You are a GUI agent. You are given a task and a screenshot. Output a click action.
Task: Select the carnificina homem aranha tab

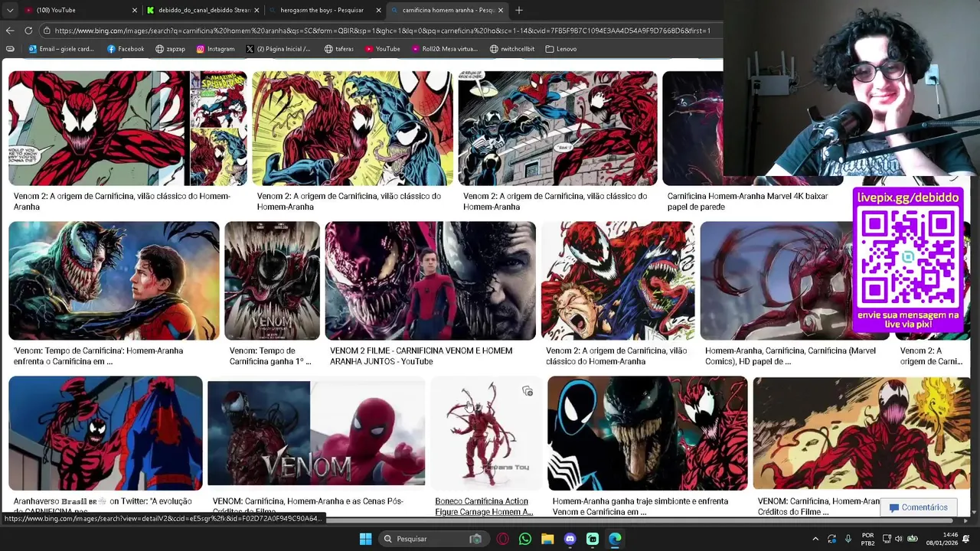[x=447, y=10]
